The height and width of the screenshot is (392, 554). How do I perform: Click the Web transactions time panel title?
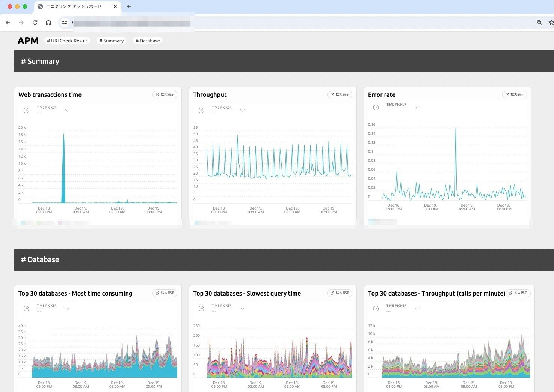(x=50, y=95)
